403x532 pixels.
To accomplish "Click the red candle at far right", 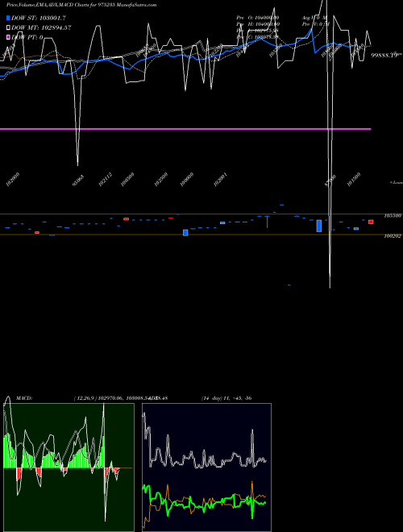I will pos(371,222).
